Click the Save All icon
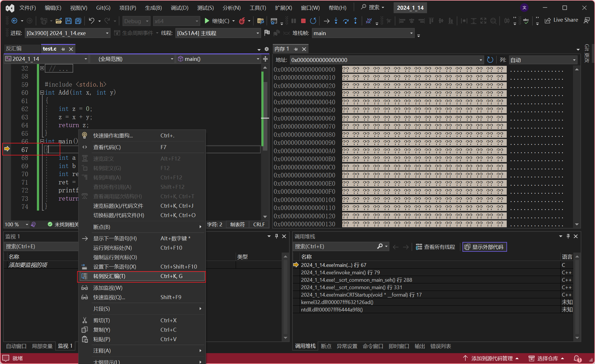Viewport: 595px width, 364px height. pos(78,21)
